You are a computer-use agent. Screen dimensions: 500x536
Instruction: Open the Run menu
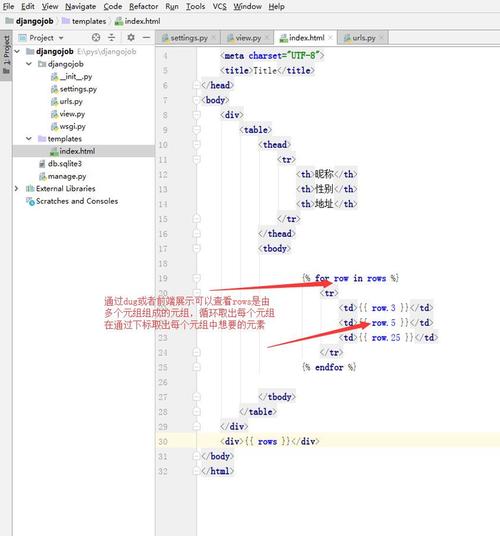[172, 6]
